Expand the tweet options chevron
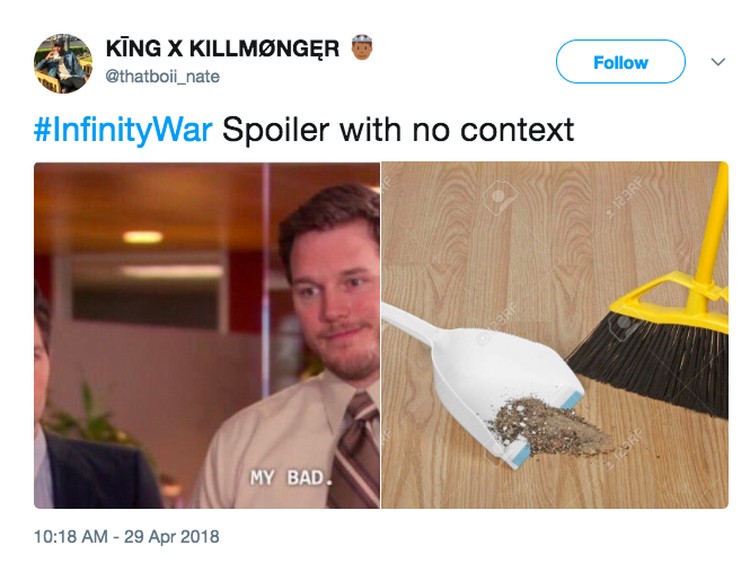 coord(718,62)
